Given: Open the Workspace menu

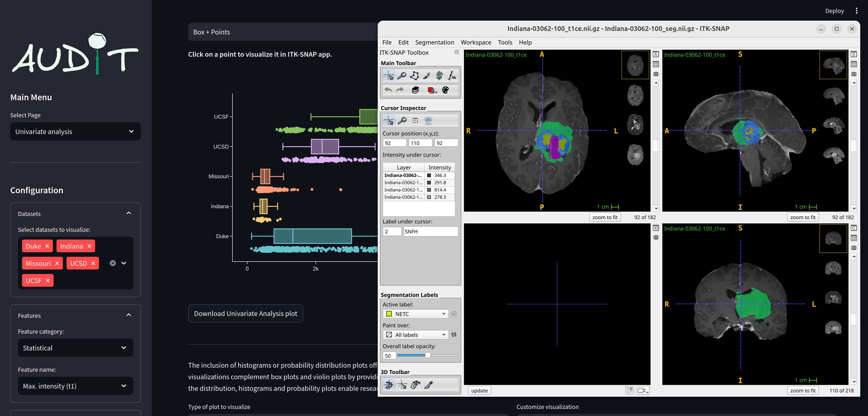Looking at the screenshot, I should [476, 42].
